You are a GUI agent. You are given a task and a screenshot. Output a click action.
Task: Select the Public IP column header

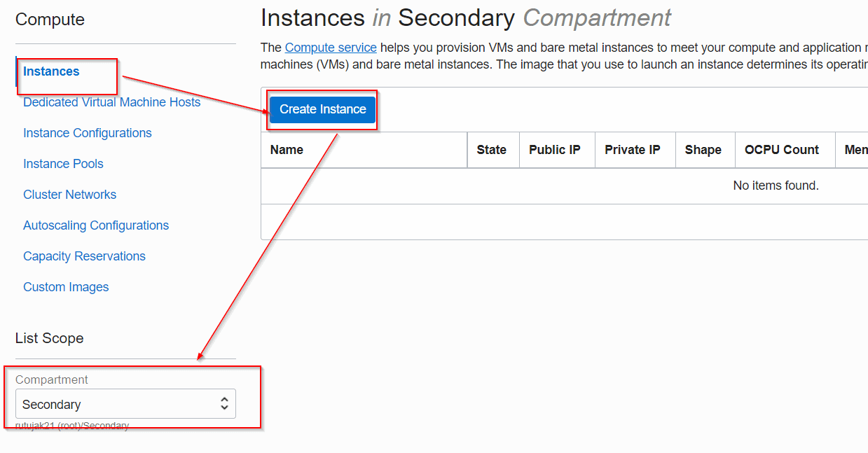point(554,150)
